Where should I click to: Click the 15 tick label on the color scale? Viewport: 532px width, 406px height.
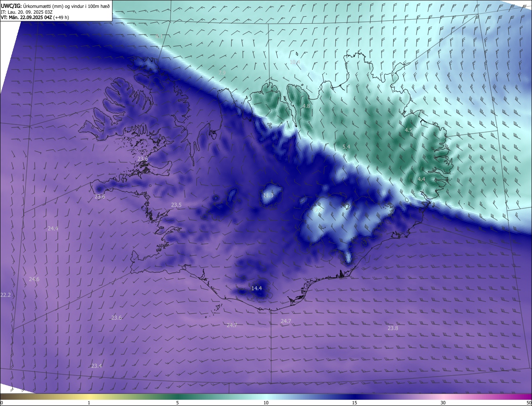pyautogui.click(x=355, y=403)
